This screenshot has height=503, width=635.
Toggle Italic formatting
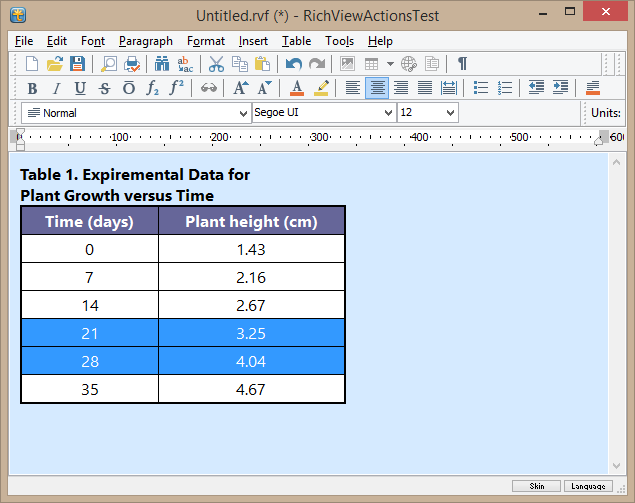[x=56, y=88]
